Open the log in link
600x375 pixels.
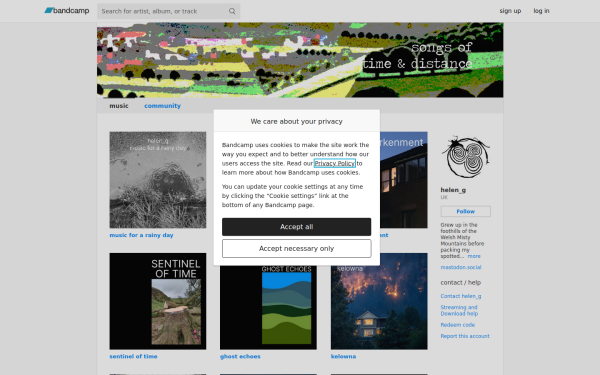click(x=541, y=11)
